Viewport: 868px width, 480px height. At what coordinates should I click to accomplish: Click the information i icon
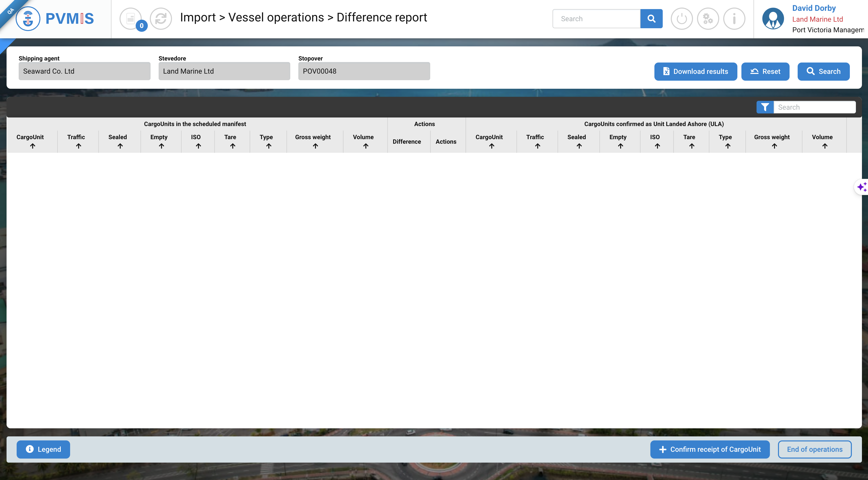click(734, 18)
